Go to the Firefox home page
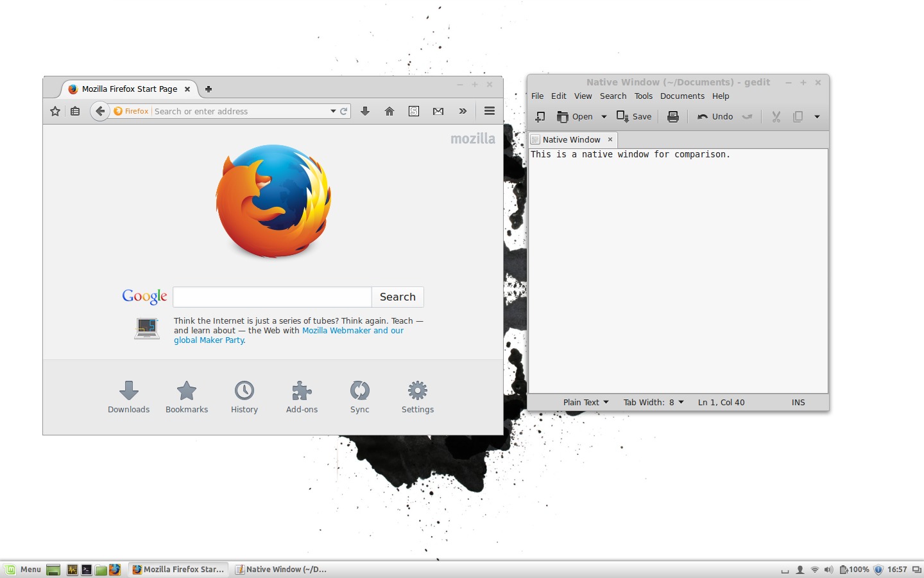 click(389, 111)
